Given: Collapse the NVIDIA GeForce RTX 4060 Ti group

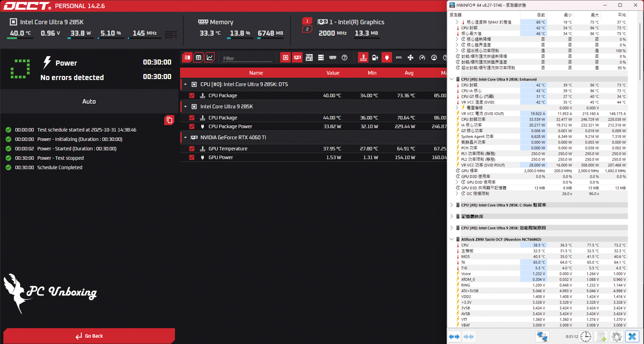Looking at the screenshot, I should point(185,138).
